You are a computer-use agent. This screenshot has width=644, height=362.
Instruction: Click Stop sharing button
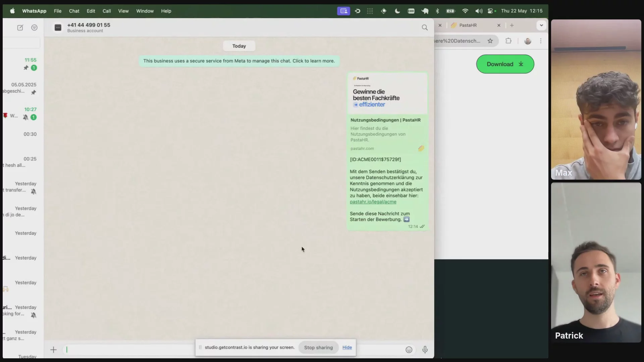click(x=318, y=348)
